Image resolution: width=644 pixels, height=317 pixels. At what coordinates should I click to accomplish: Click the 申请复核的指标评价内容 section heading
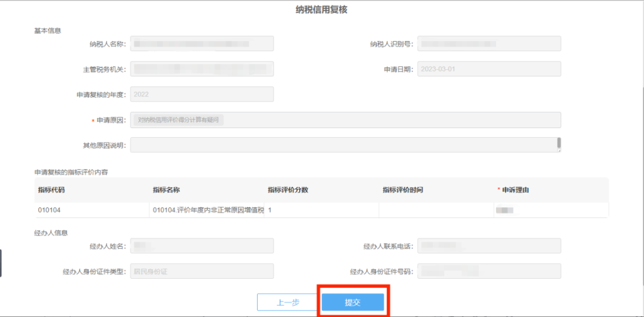pos(71,172)
